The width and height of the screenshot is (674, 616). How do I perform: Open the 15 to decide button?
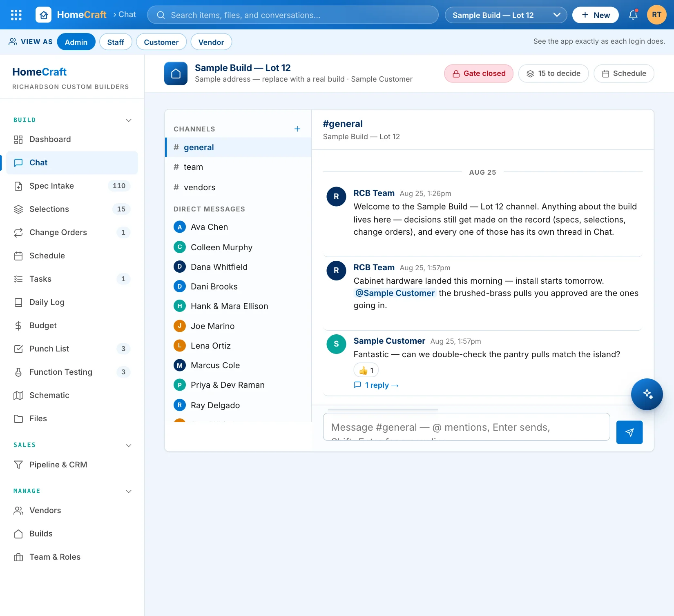[553, 73]
